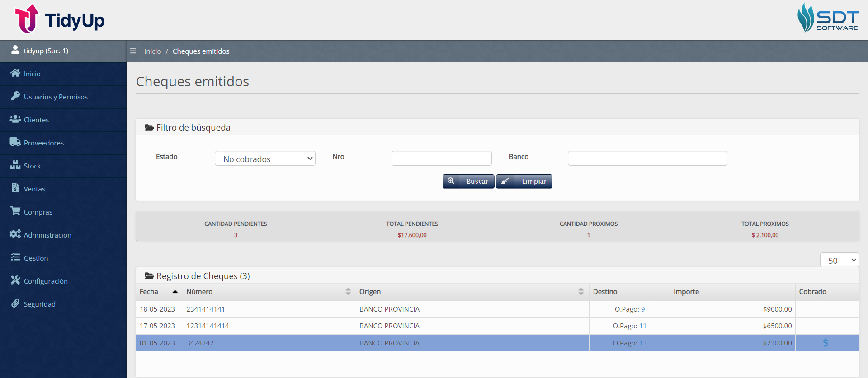
Task: Click the total proximos value $ 2.100,00
Action: tap(765, 235)
